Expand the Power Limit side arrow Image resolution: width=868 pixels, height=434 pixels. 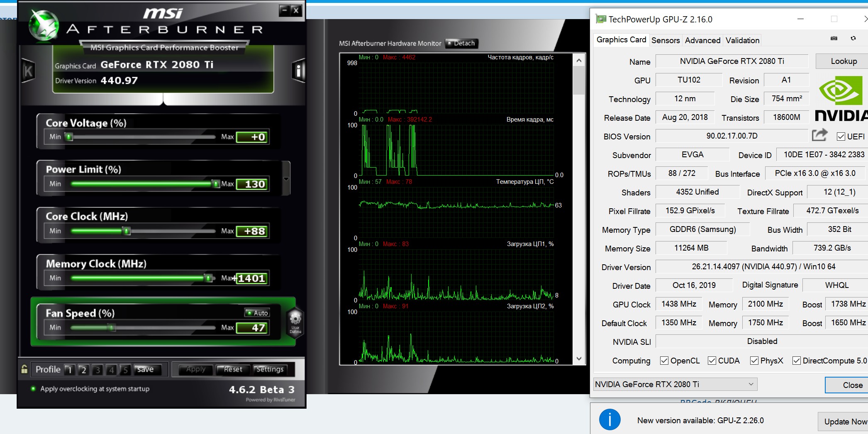pos(286,179)
